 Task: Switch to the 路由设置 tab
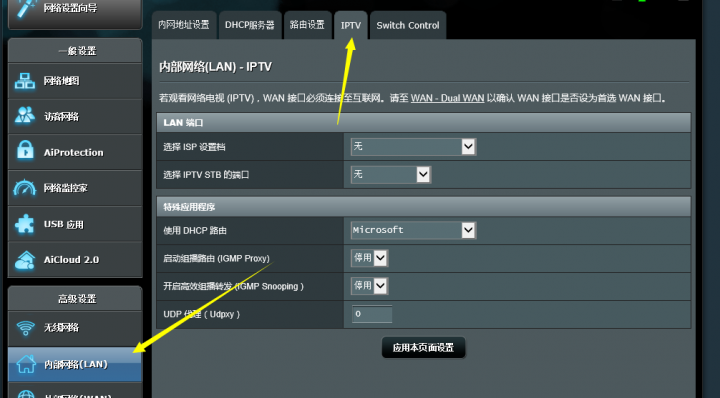pos(307,25)
